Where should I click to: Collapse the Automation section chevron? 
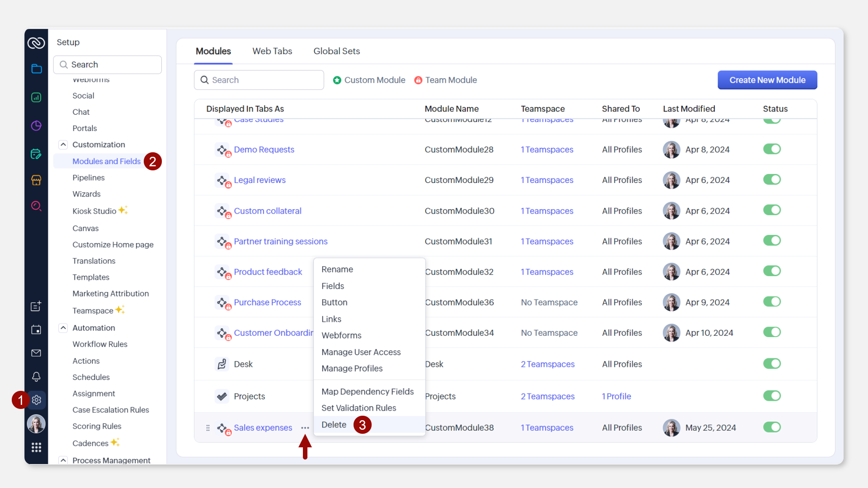coord(63,328)
